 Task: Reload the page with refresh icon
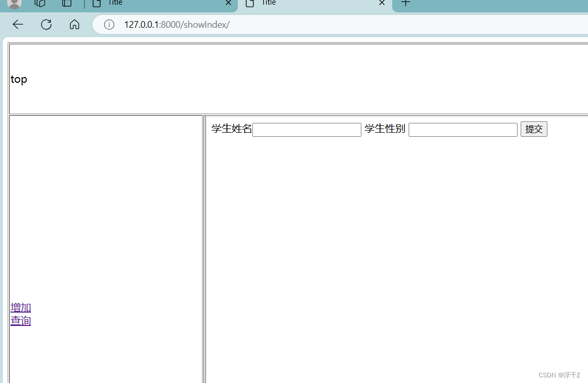(x=46, y=25)
